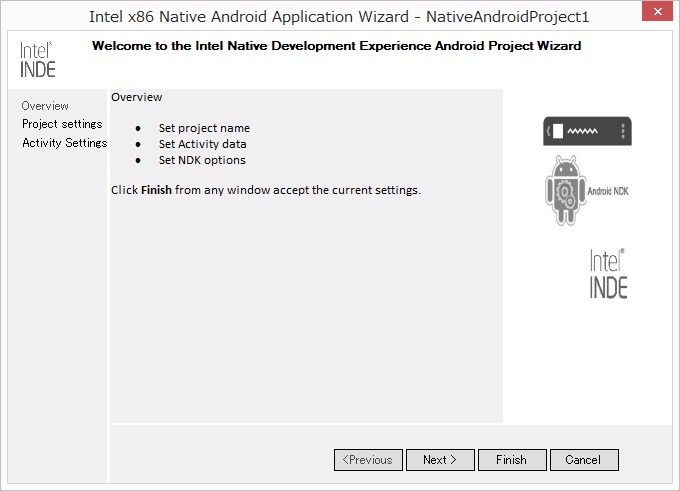Click the Finish button
The height and width of the screenshot is (491, 680).
[x=510, y=460]
